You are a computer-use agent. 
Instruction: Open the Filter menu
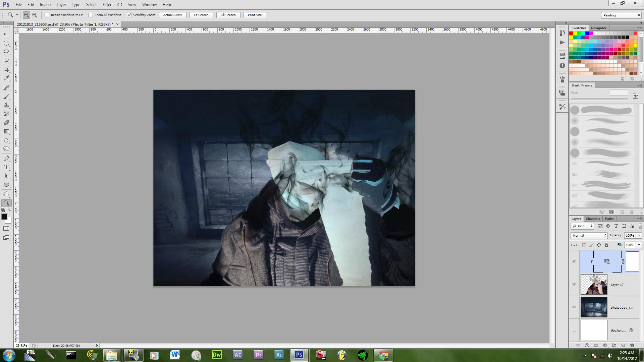[x=107, y=5]
